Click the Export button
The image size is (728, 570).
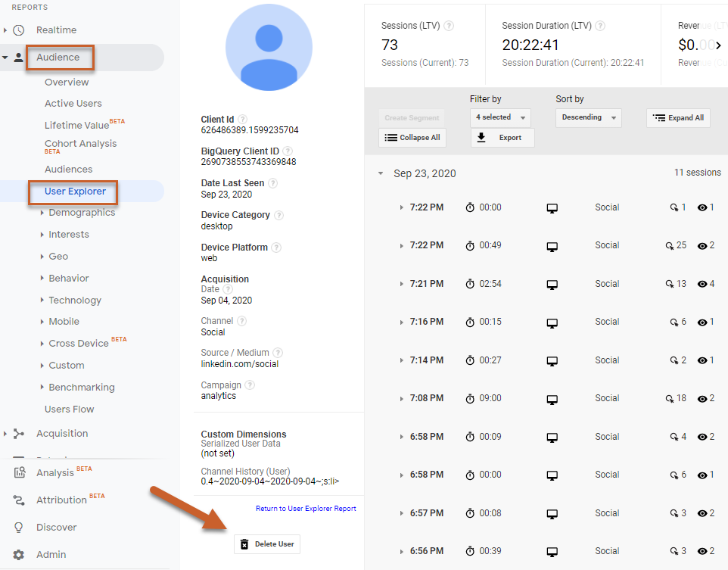pos(502,138)
